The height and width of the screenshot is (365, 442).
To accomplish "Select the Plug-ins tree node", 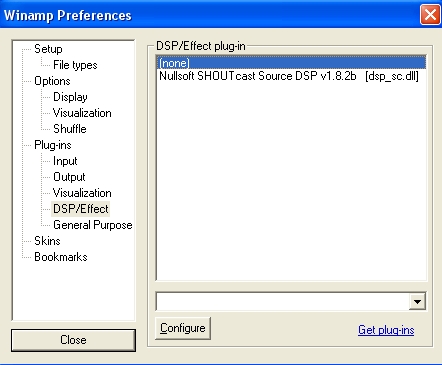I will 53,145.
